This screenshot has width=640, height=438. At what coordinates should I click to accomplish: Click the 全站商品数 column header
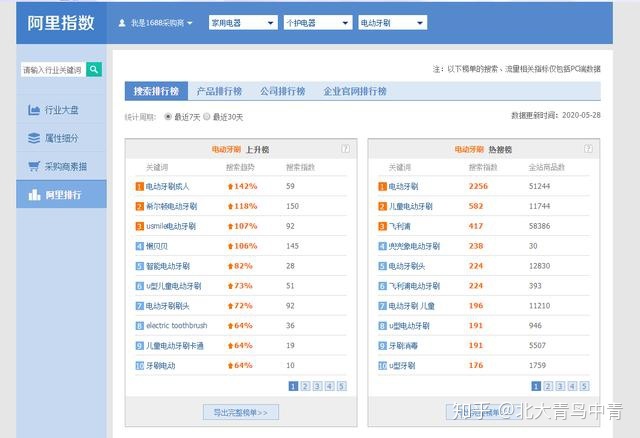(547, 167)
